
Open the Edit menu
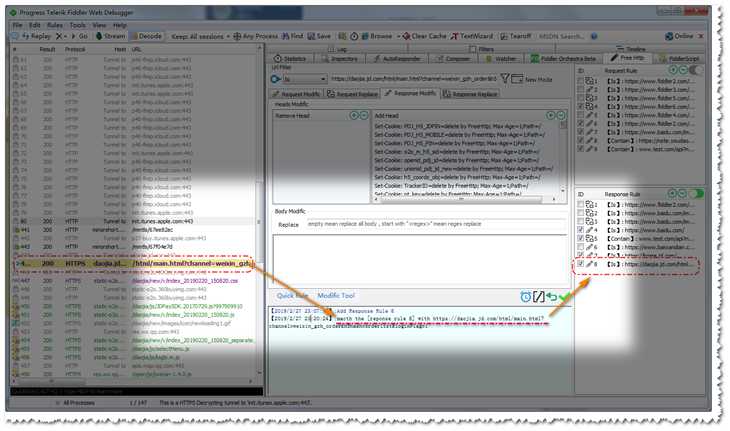pyautogui.click(x=35, y=25)
